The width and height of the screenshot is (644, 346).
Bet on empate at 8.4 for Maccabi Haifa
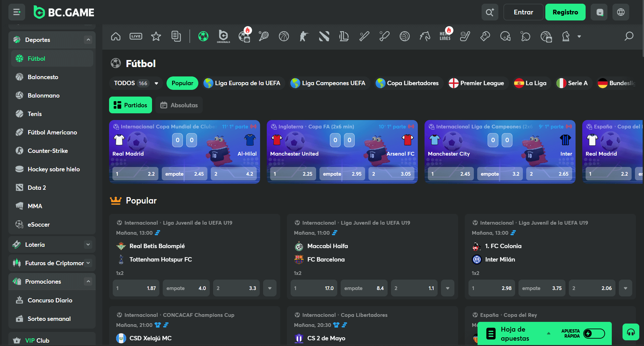[x=364, y=288]
